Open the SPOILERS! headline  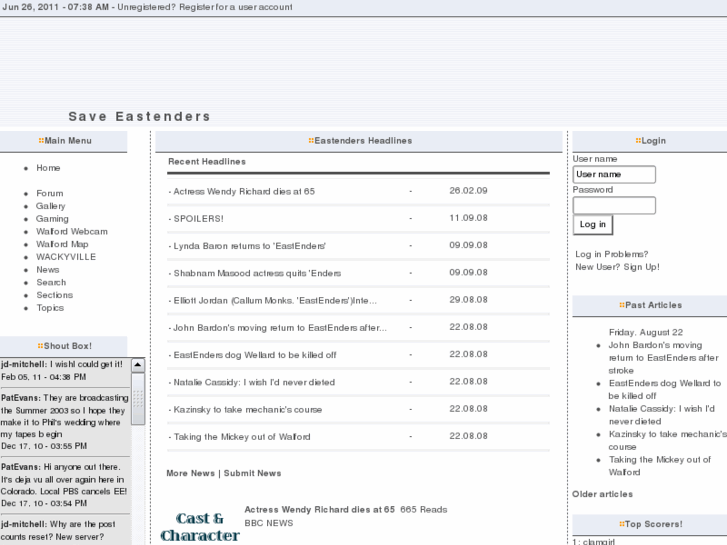[198, 219]
